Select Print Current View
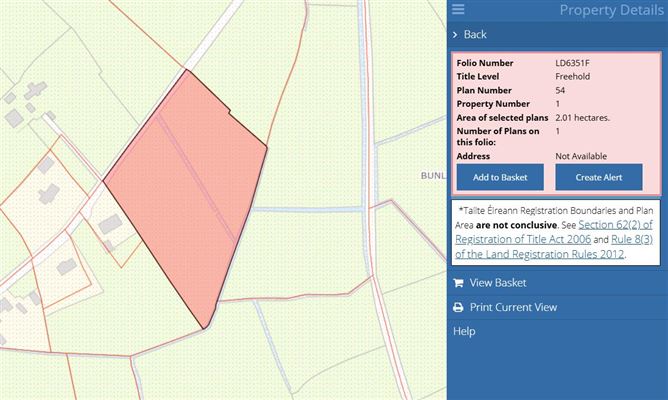668x400 pixels. point(513,307)
